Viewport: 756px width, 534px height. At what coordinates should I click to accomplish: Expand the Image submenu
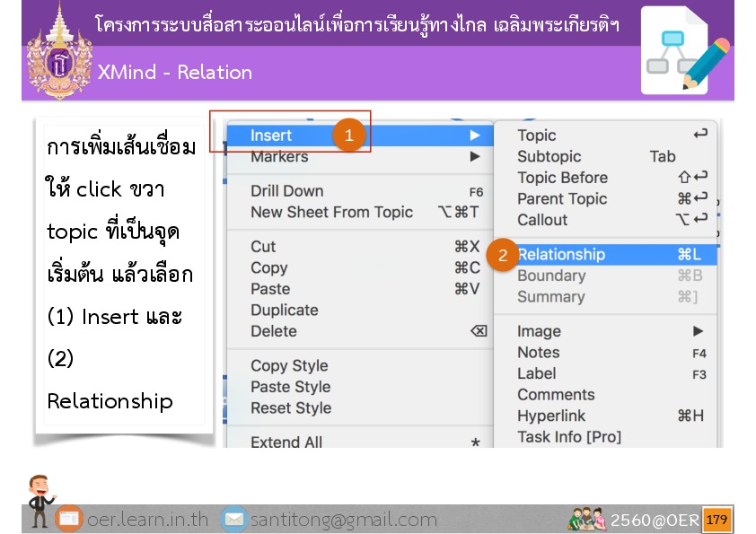699,331
